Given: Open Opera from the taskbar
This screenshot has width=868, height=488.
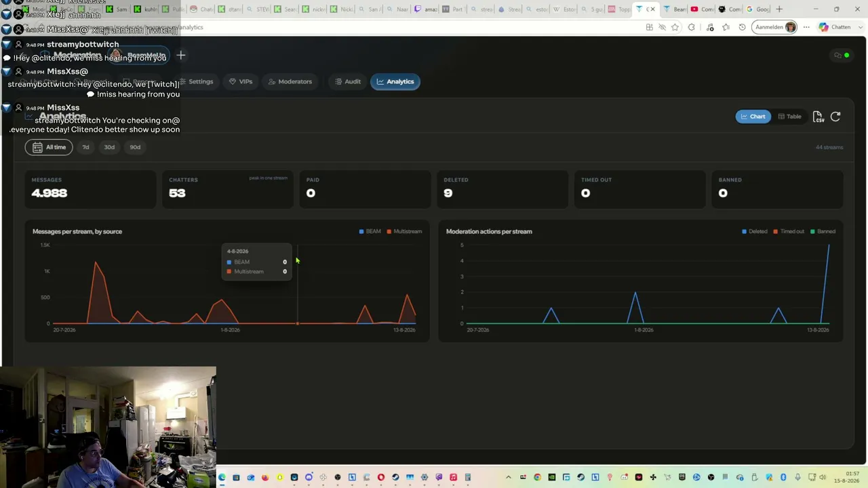Looking at the screenshot, I should 381,477.
